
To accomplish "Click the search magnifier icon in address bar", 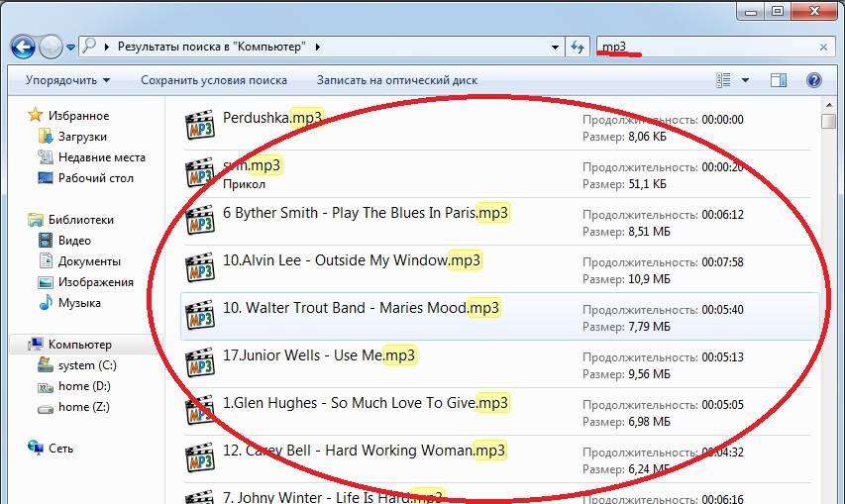I will (89, 47).
